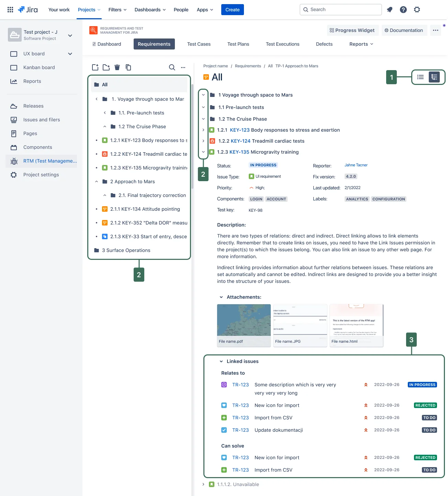Open the Jira app switcher grid
The width and height of the screenshot is (448, 496).
click(10, 10)
